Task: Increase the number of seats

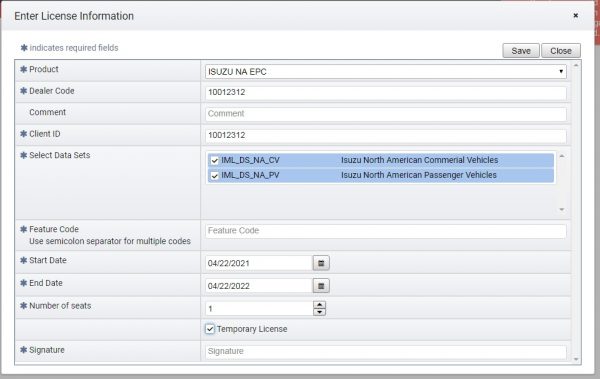Action: click(319, 305)
